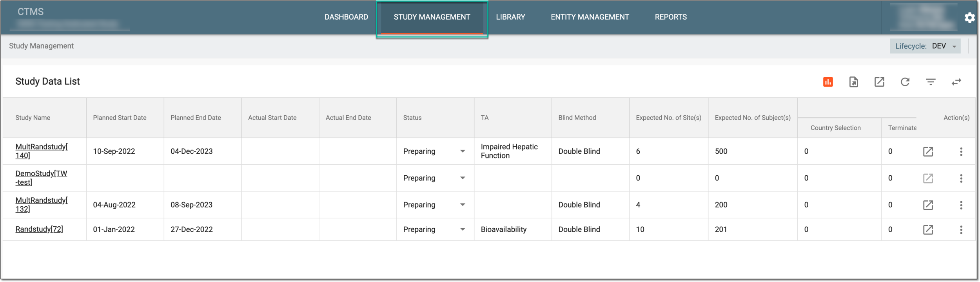Click the 08-Sep-2023 planned end date

[191, 205]
